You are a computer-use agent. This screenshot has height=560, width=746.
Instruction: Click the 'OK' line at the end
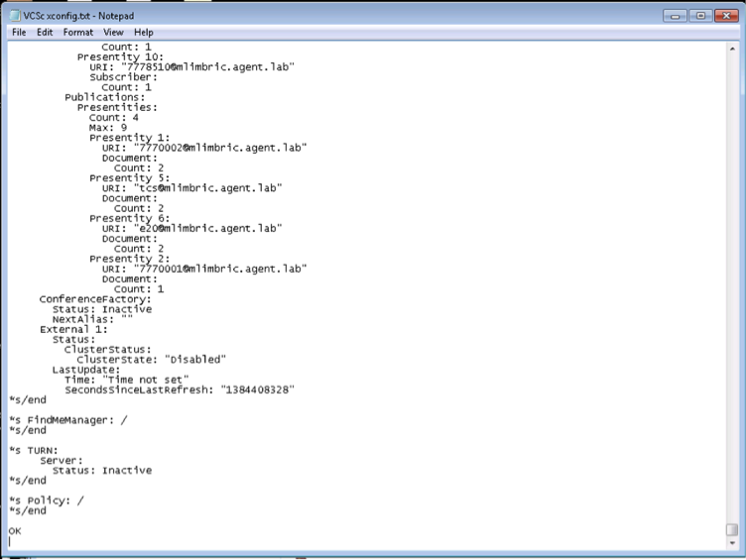[15, 531]
